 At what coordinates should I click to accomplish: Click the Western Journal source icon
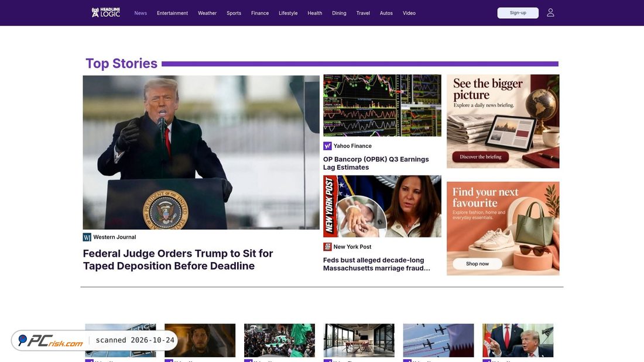(87, 237)
